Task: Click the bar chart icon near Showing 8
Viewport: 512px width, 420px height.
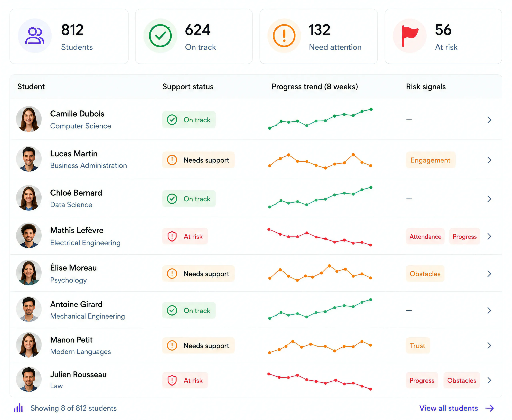Action: pos(18,408)
